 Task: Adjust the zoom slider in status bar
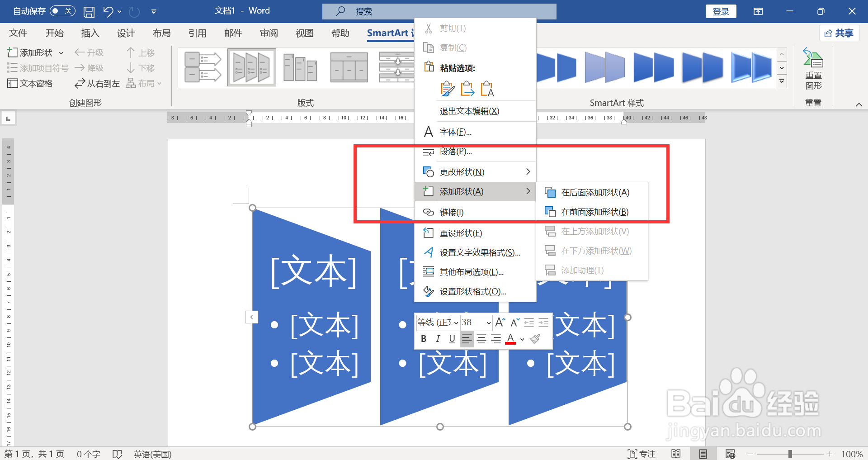pyautogui.click(x=790, y=454)
